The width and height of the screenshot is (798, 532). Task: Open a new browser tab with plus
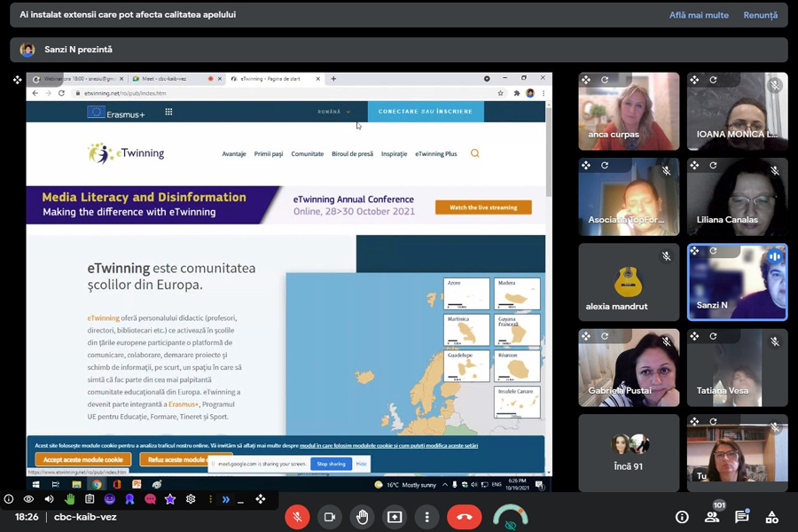click(333, 79)
